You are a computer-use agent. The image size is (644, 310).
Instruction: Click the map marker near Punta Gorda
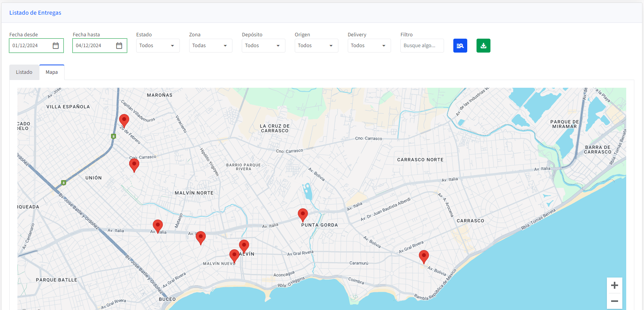point(302,214)
